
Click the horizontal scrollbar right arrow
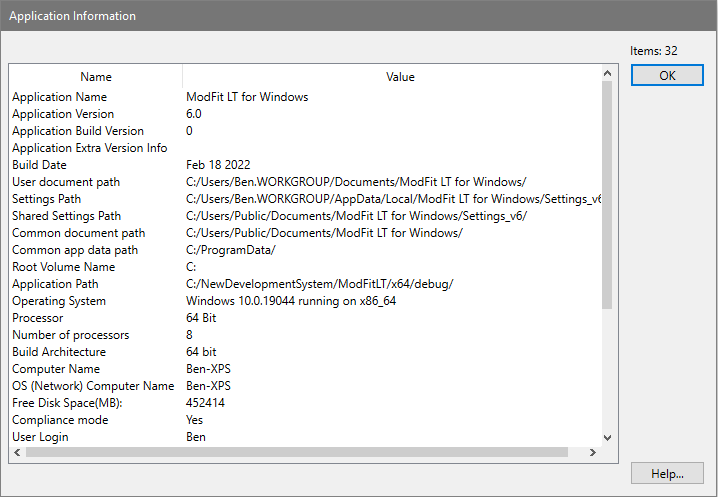(x=592, y=453)
